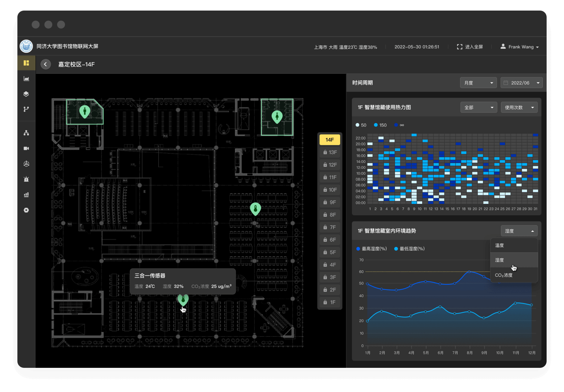The width and height of the screenshot is (564, 392).
Task: Open the alarm siren sidebar icon
Action: (26, 179)
